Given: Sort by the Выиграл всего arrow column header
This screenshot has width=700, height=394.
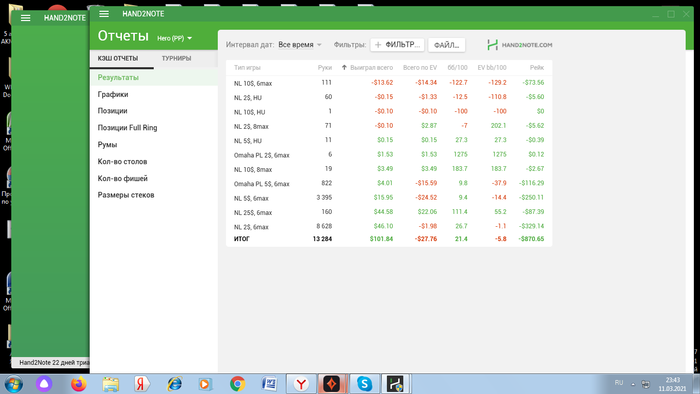Looking at the screenshot, I should coord(367,67).
